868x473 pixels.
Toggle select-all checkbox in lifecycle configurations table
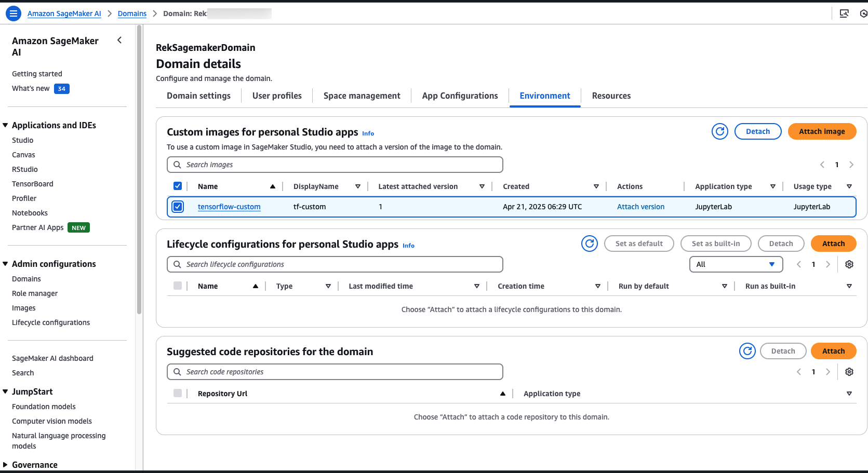(x=178, y=286)
